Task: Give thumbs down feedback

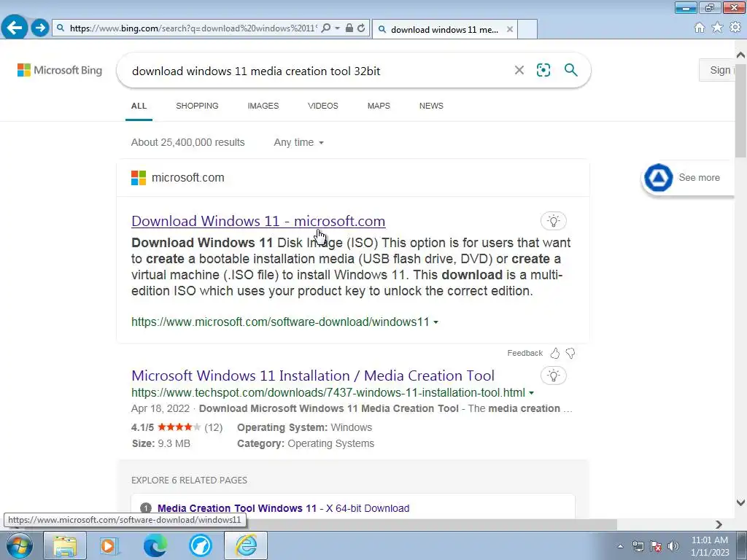Action: [x=570, y=353]
